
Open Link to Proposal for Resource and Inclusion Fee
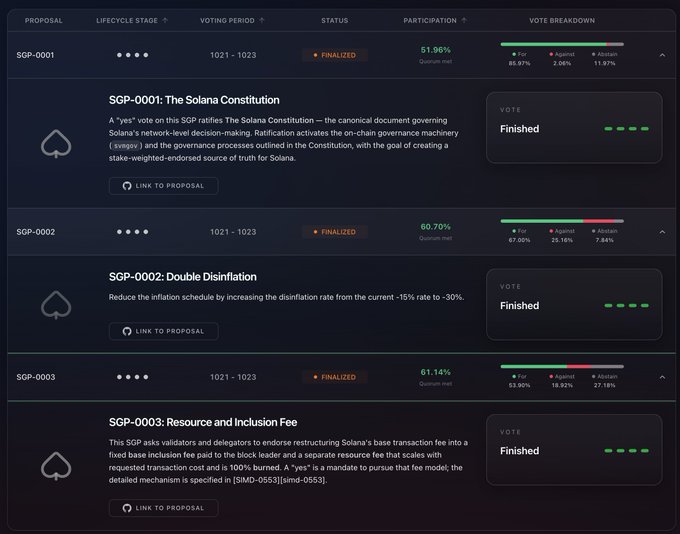(163, 508)
